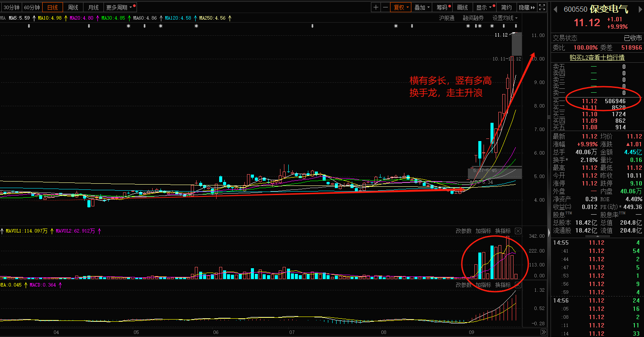Screen dimensions: 644x337
Task: Open 更多周期 more periods dropdown
Action: [x=121, y=7]
